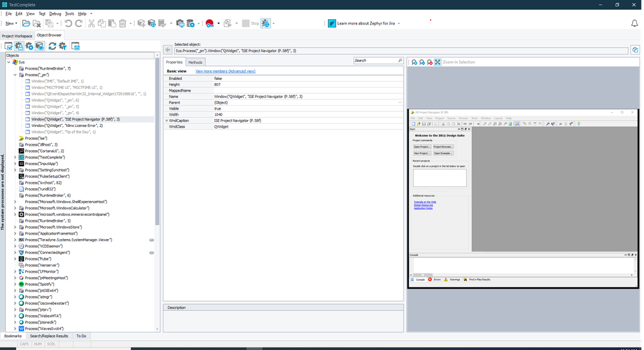Click the properties Search input field
Viewport: 644px width, 350px height.
(x=374, y=61)
